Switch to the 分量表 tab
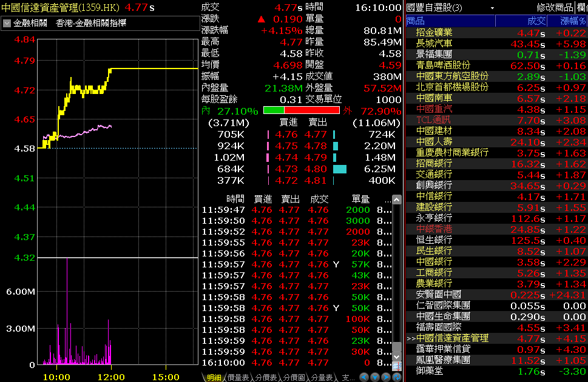 pos(322,378)
